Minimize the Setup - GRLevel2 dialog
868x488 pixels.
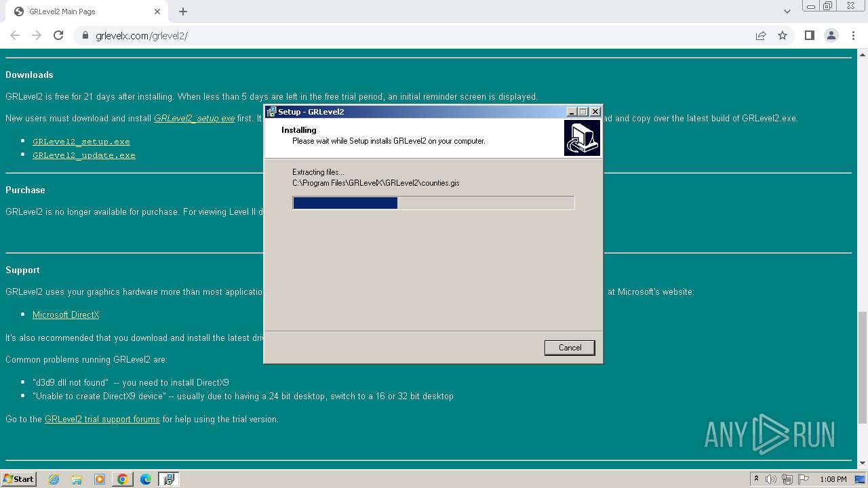(571, 112)
